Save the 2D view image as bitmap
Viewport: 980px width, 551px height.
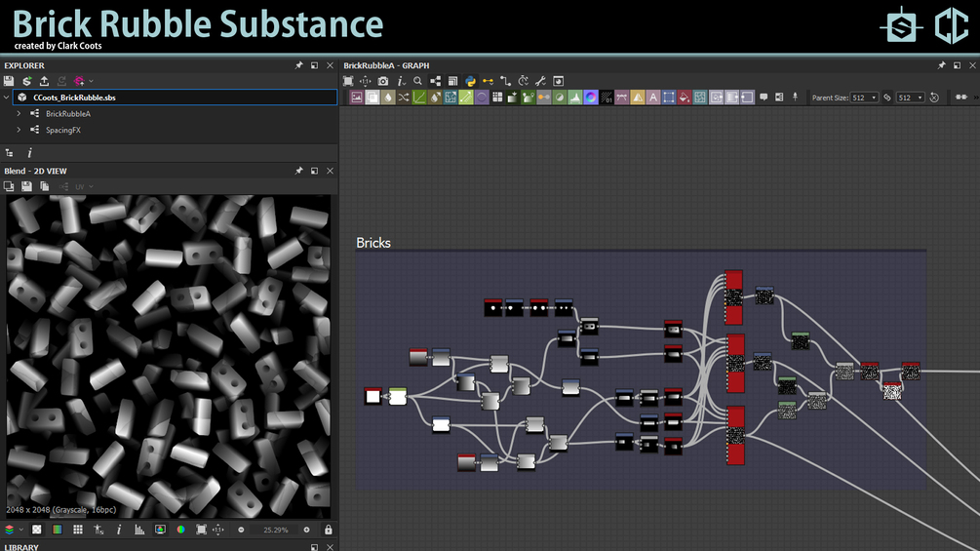(x=26, y=186)
